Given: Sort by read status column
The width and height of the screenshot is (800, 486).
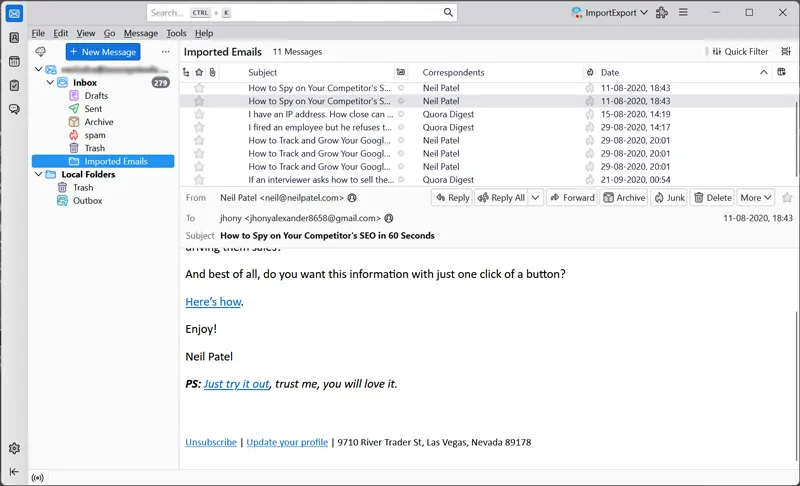Looking at the screenshot, I should tap(401, 72).
